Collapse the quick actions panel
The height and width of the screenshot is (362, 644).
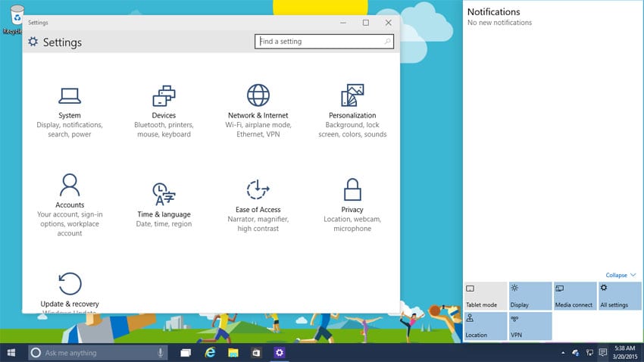621,275
